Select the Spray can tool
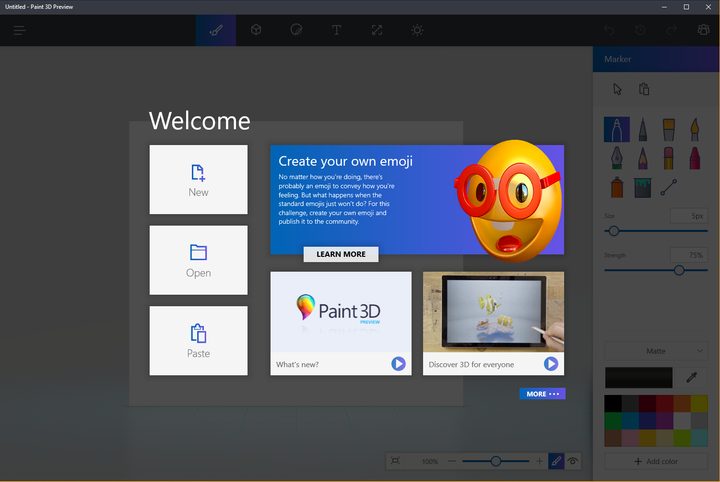The height and width of the screenshot is (482, 720). pyautogui.click(x=617, y=187)
